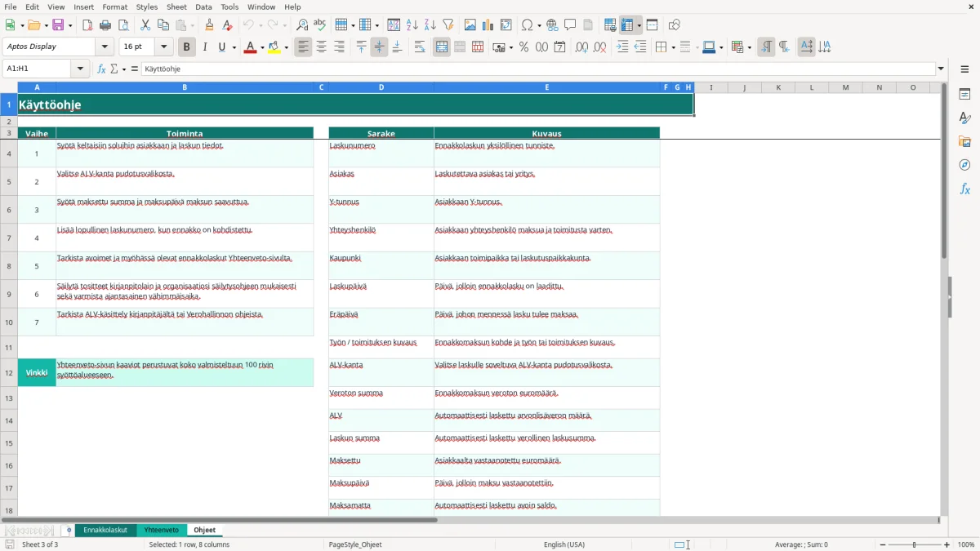Click the zoom slider
980x551 pixels.
click(915, 544)
